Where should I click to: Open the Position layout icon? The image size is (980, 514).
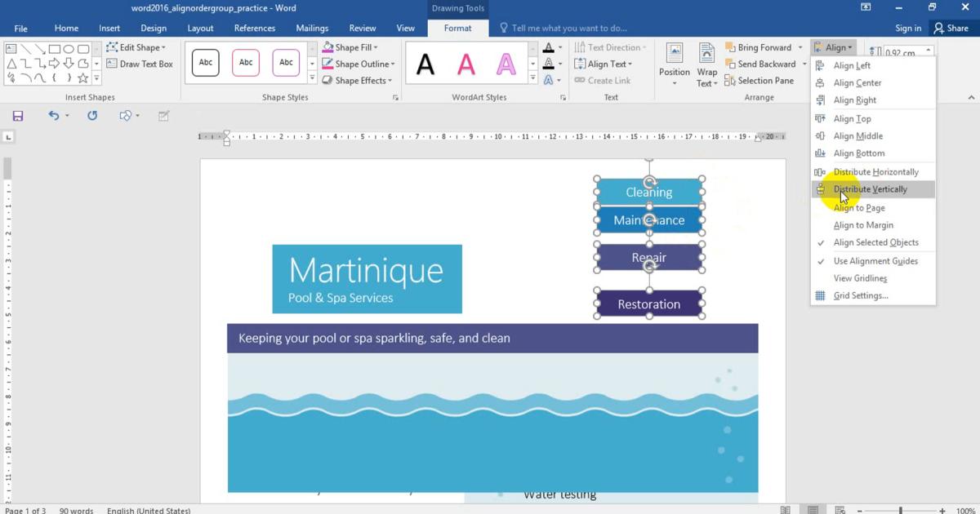coord(675,64)
